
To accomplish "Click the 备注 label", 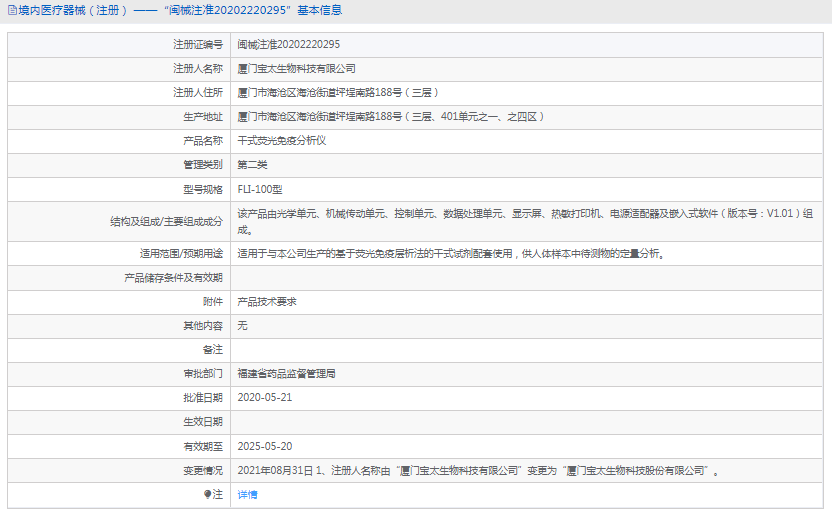I will pyautogui.click(x=213, y=350).
